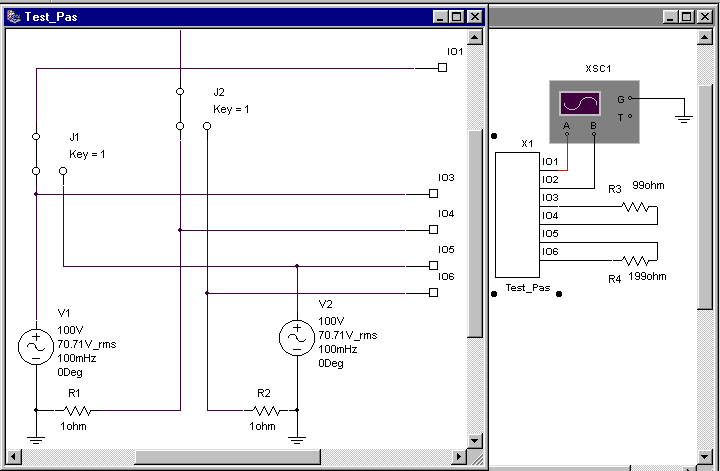Click the R1 1ohm resistor symbol
This screenshot has width=720, height=471.
click(x=77, y=410)
